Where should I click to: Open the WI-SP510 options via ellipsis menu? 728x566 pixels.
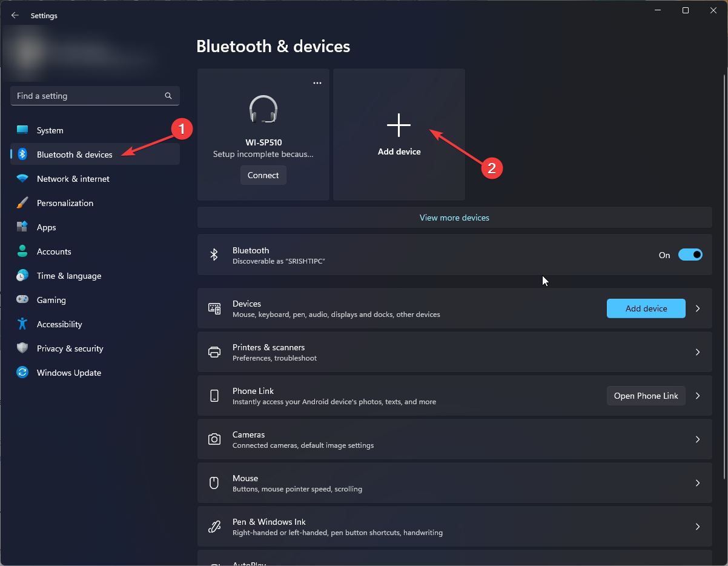(x=317, y=82)
